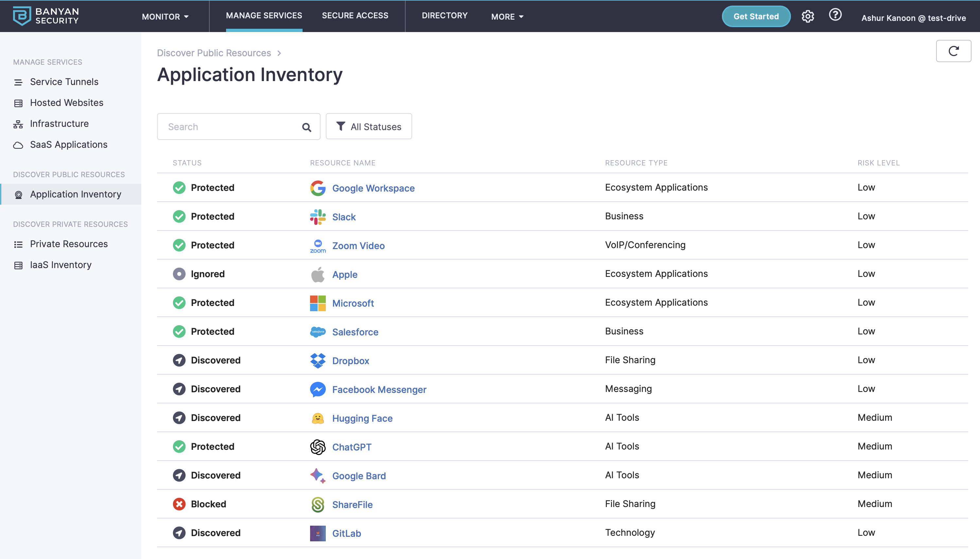
Task: Click the RESOURCE TYPE column header
Action: [x=636, y=163]
